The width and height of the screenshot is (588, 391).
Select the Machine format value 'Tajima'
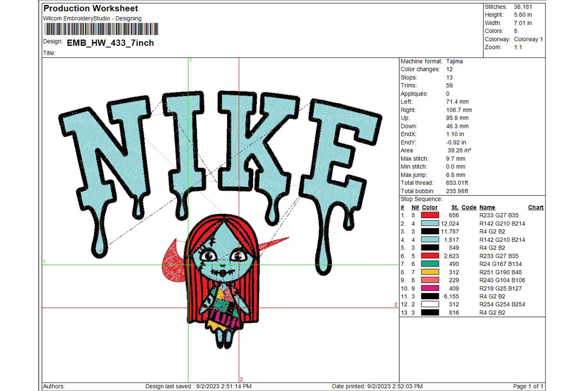click(454, 61)
